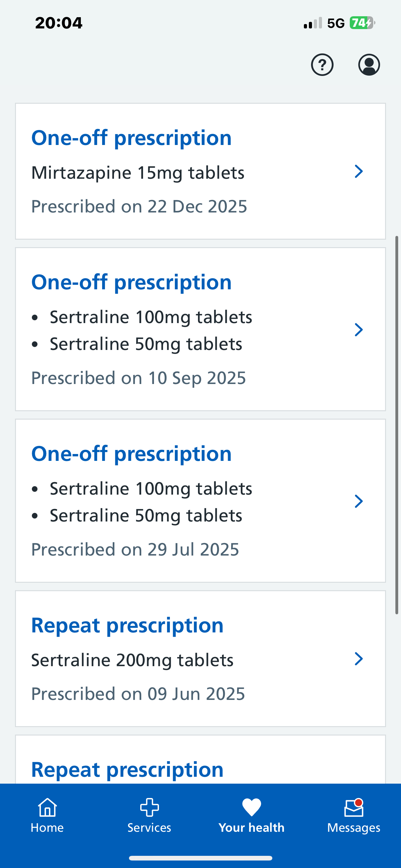This screenshot has height=868, width=401.
Task: Open Repeat prescription dated 09 Jun 2025
Action: coord(127,626)
